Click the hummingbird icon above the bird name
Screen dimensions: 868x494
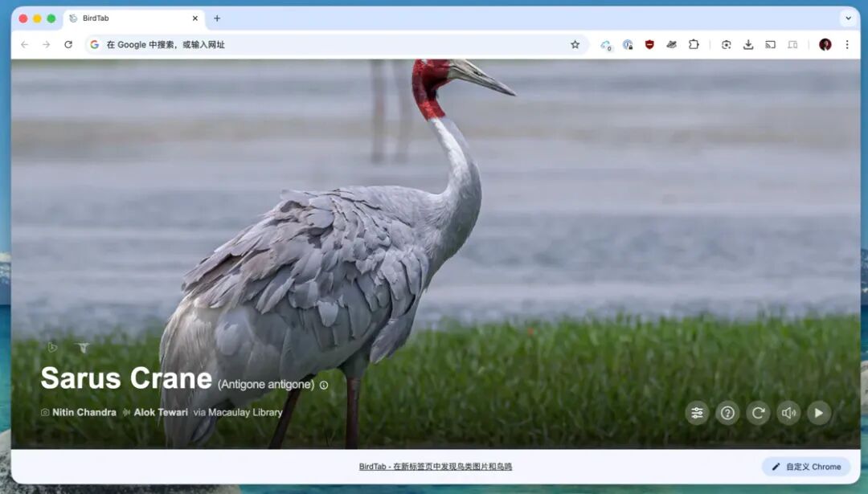click(x=83, y=347)
